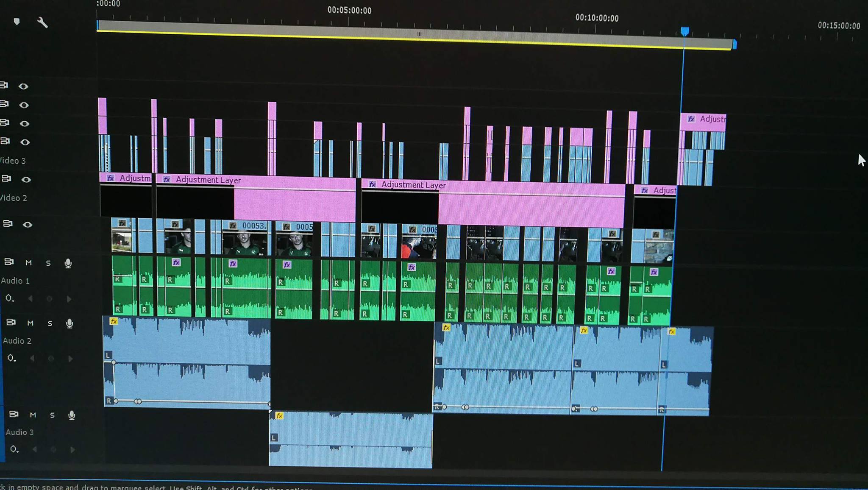The image size is (868, 490).
Task: Toggle sync lock on Video 2 track
Action: pyautogui.click(x=6, y=179)
